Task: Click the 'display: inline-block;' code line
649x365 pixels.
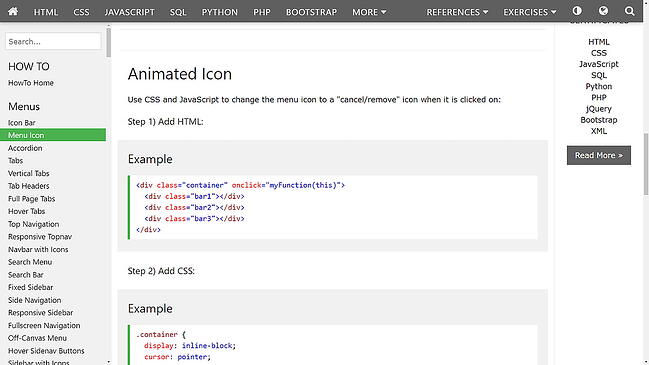Action: [190, 346]
